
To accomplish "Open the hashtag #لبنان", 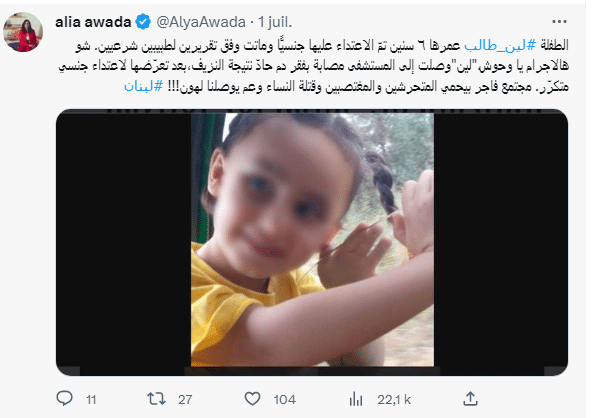I will pos(143,86).
